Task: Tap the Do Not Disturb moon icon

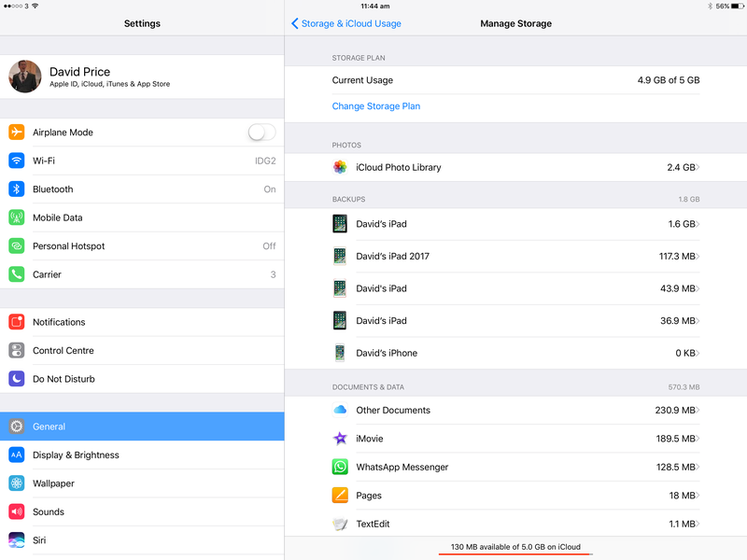Action: click(x=17, y=379)
